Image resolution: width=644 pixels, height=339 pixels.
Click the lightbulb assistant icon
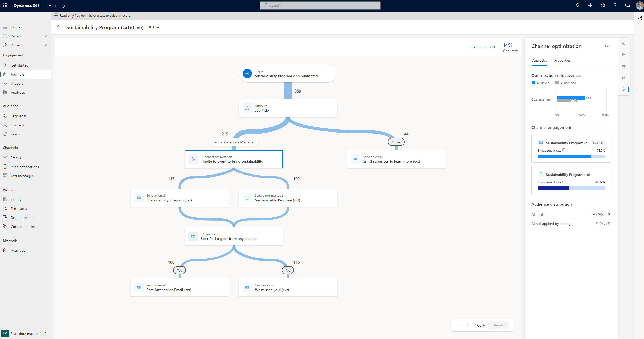(x=578, y=5)
